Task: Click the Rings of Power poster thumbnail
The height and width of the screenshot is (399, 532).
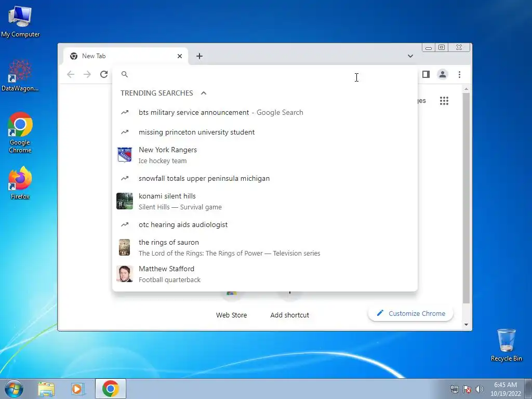Action: pos(125,247)
